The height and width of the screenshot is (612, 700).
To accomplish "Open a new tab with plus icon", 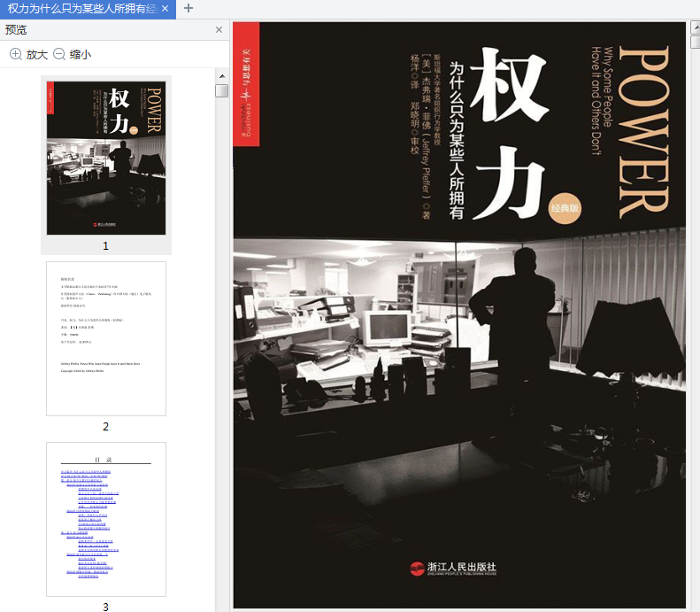I will (x=188, y=8).
